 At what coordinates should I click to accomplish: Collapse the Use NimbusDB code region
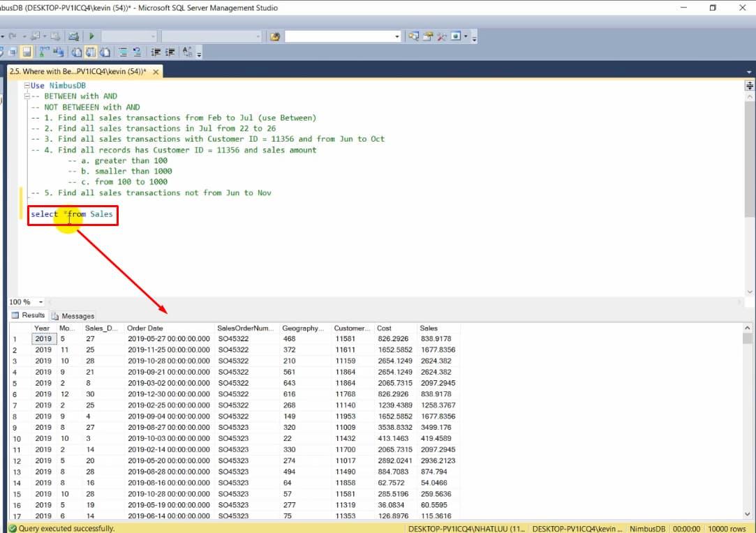[27, 85]
